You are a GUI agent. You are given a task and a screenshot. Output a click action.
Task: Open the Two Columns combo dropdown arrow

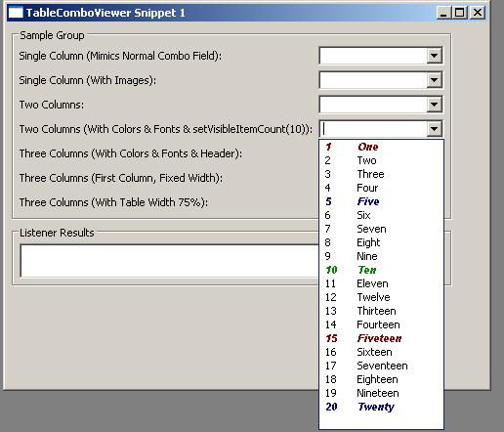[434, 105]
